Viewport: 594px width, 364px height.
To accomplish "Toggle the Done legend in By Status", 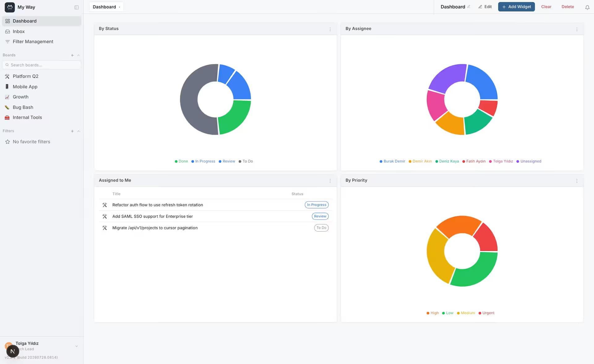I will point(181,161).
